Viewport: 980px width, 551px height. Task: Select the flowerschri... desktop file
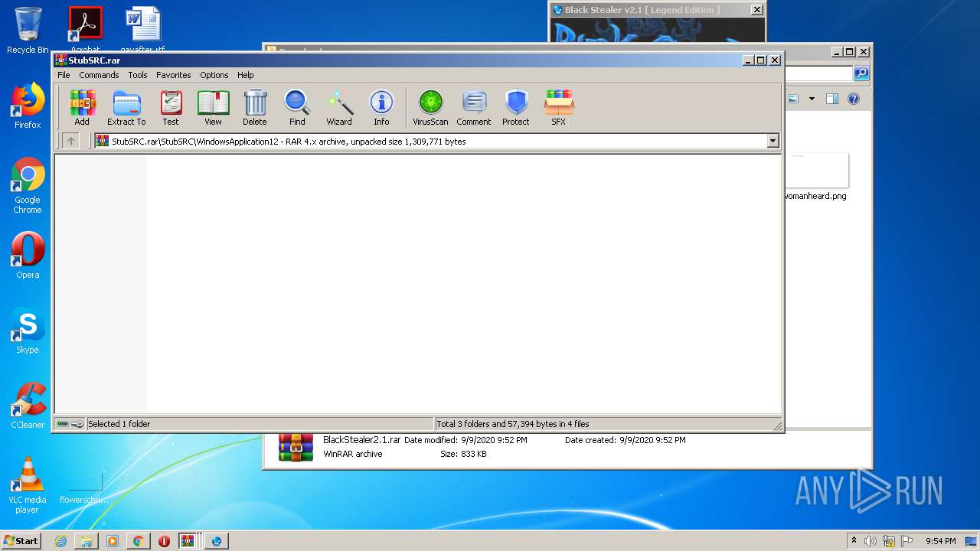coord(84,487)
